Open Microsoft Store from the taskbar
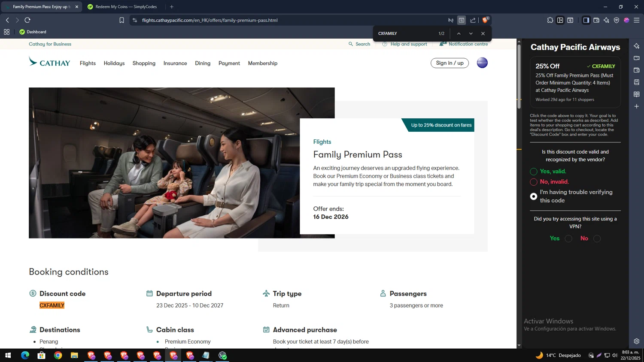The height and width of the screenshot is (362, 644). (x=41, y=355)
